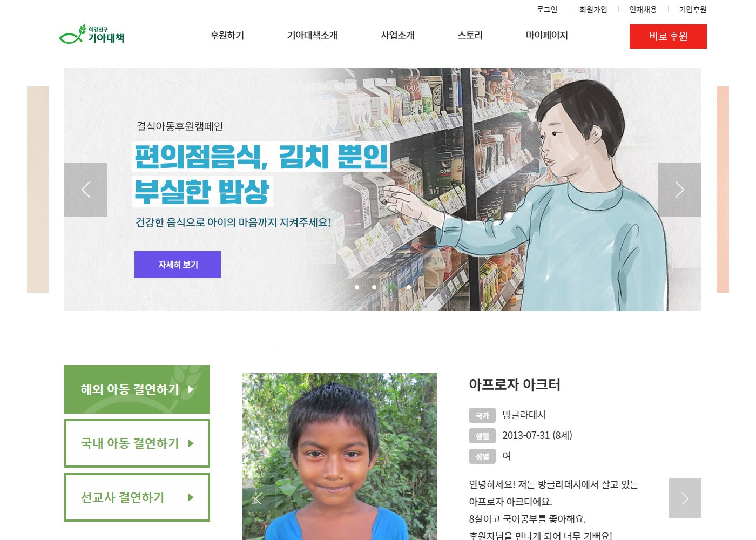The width and height of the screenshot is (756, 540).
Task: Show the next child profile
Action: pos(685,498)
